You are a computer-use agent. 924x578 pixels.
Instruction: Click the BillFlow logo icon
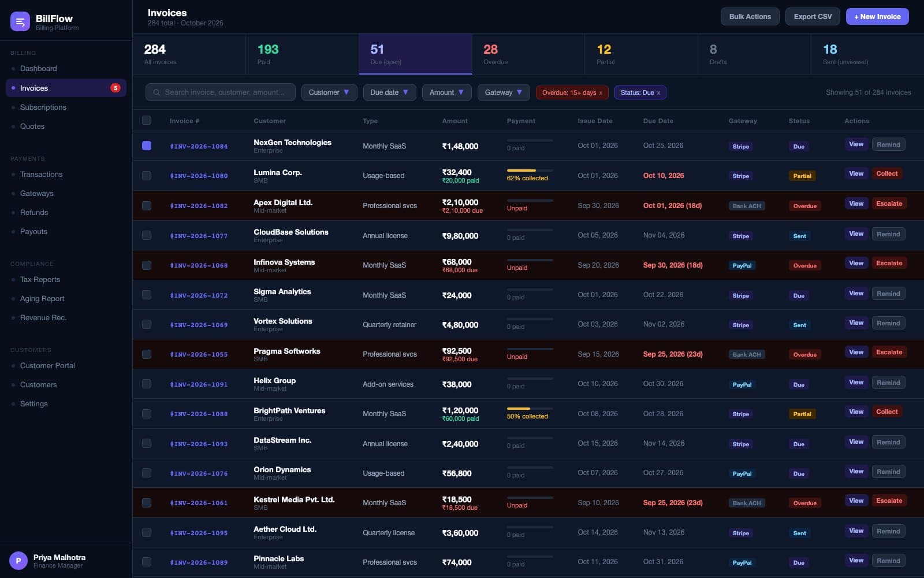20,22
